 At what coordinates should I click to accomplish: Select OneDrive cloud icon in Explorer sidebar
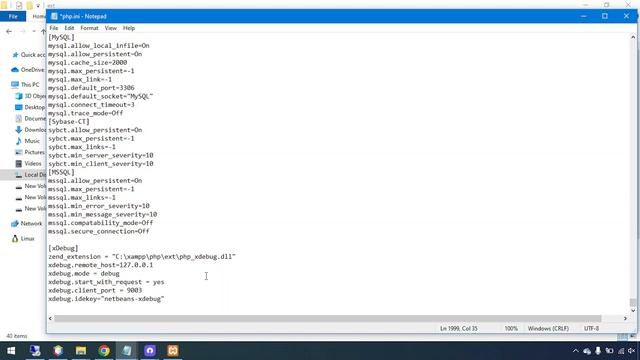[15, 70]
